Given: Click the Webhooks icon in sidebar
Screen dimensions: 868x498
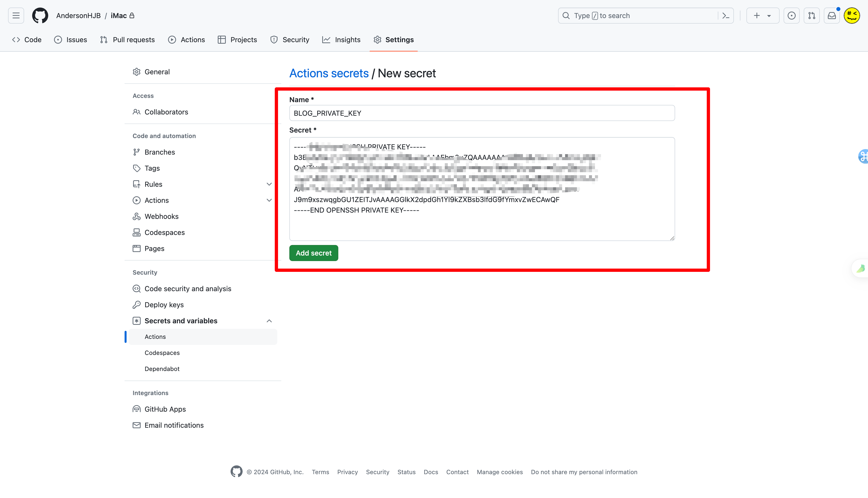Looking at the screenshot, I should [x=137, y=216].
